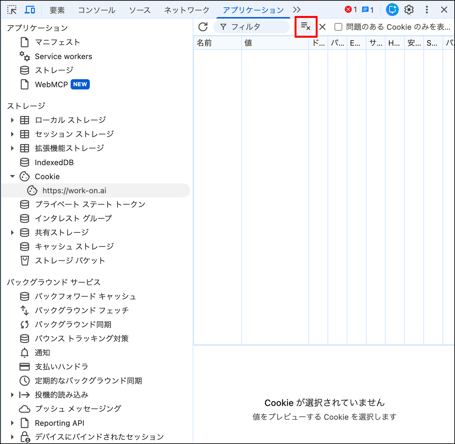
Task: Click プッシュ メッセージング cloud icon
Action: pos(24,409)
